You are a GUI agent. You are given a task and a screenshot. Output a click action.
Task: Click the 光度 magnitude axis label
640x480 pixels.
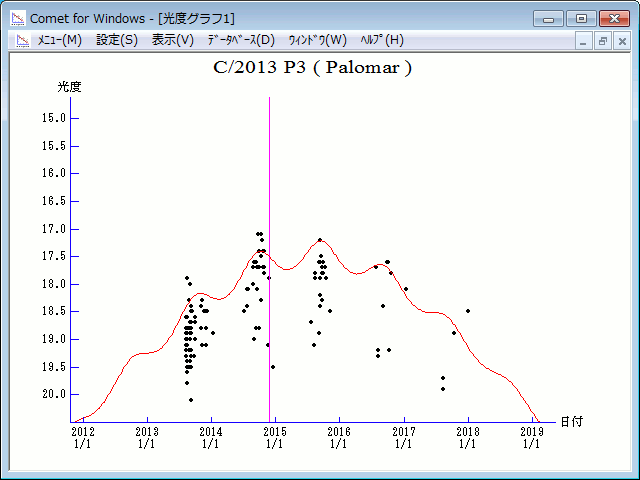click(x=69, y=87)
